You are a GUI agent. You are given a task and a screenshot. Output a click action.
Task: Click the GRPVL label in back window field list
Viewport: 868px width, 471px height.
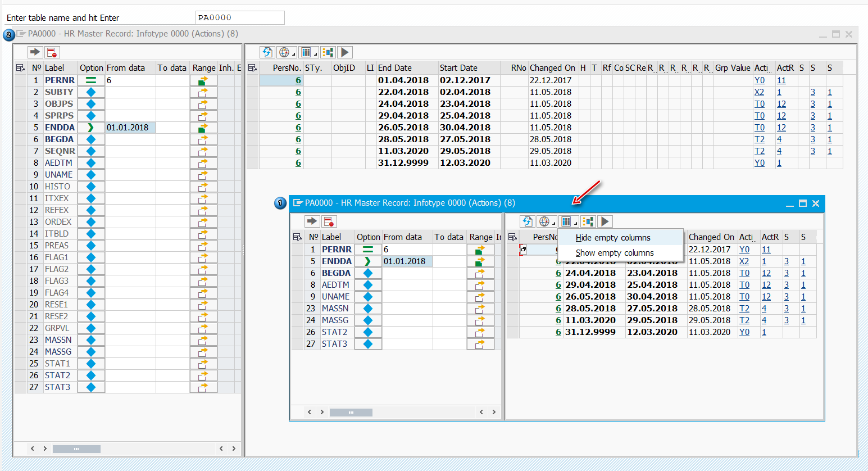[x=57, y=328]
